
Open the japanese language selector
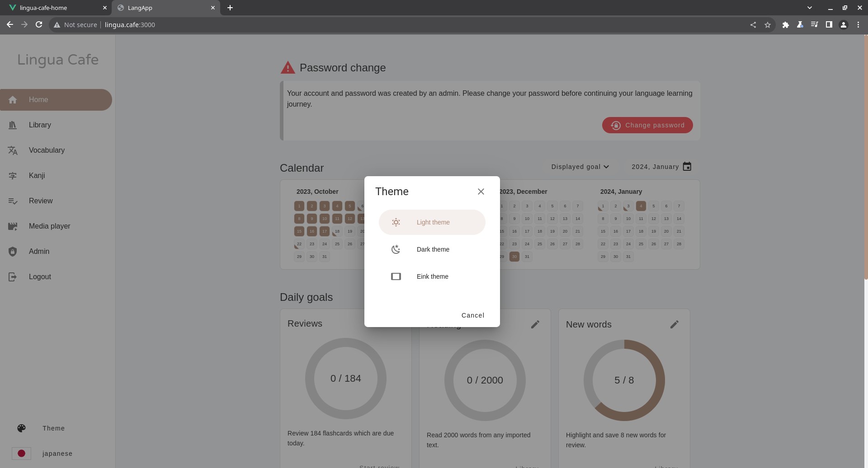click(57, 454)
